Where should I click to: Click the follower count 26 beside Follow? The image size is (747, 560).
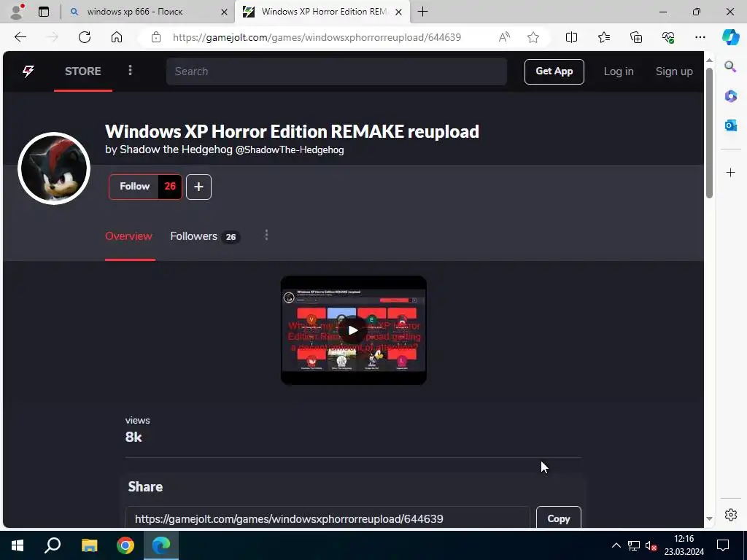pyautogui.click(x=170, y=187)
